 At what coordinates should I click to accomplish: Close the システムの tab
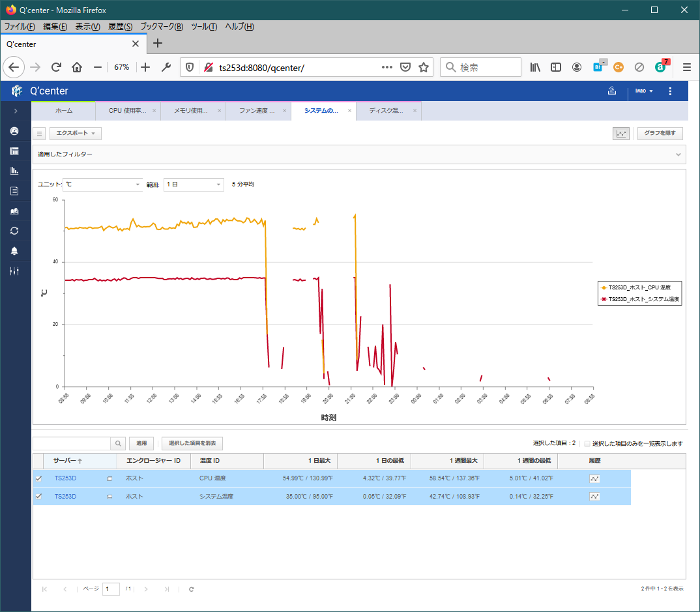[349, 111]
